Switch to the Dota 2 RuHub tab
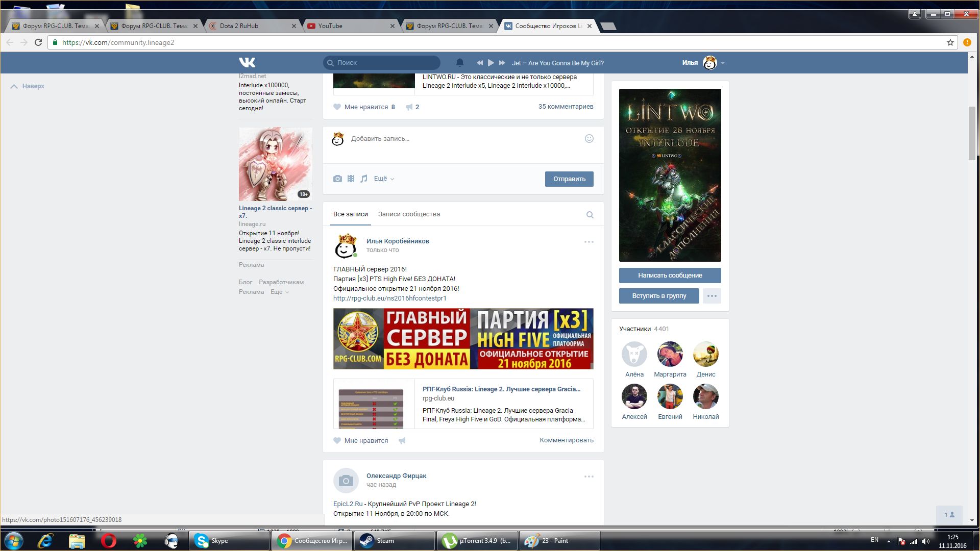Screen dimensions: 980x551 pyautogui.click(x=253, y=26)
